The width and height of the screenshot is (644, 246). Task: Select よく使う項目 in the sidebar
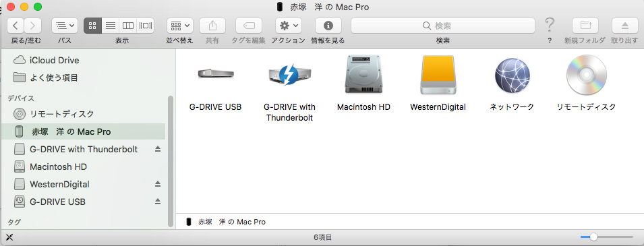coord(84,78)
